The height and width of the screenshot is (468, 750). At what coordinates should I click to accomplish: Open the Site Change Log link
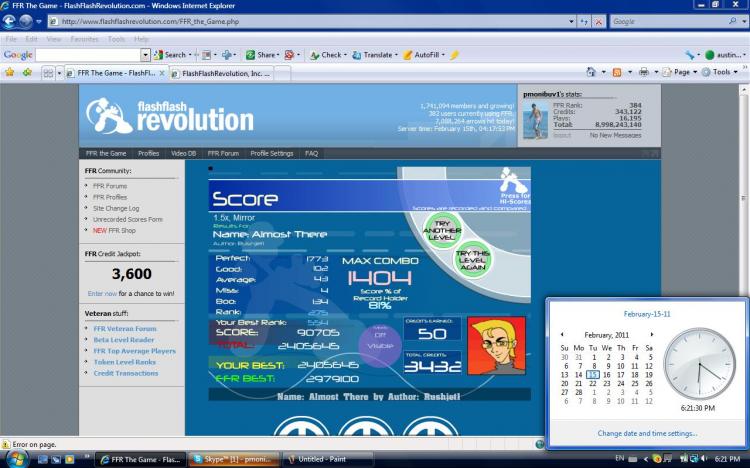click(116, 209)
